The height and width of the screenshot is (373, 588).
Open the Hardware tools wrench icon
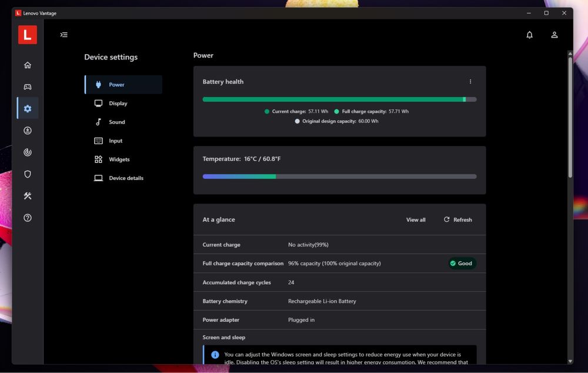(x=28, y=196)
